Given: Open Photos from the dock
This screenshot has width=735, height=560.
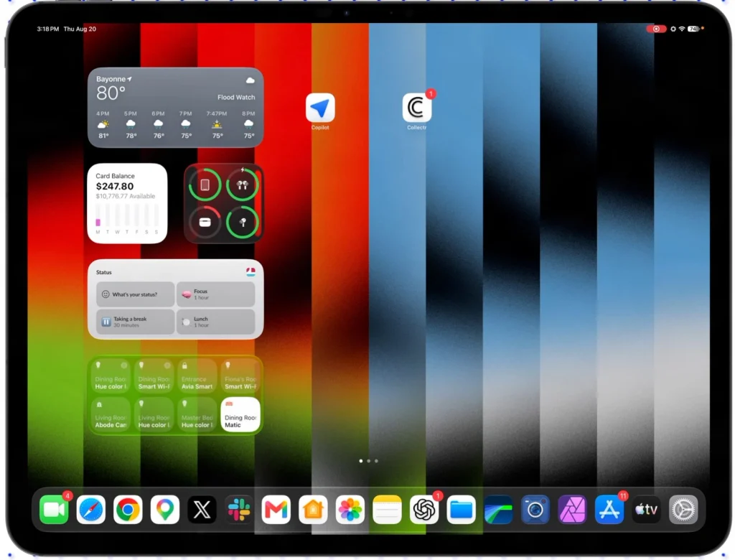Looking at the screenshot, I should pos(350,509).
